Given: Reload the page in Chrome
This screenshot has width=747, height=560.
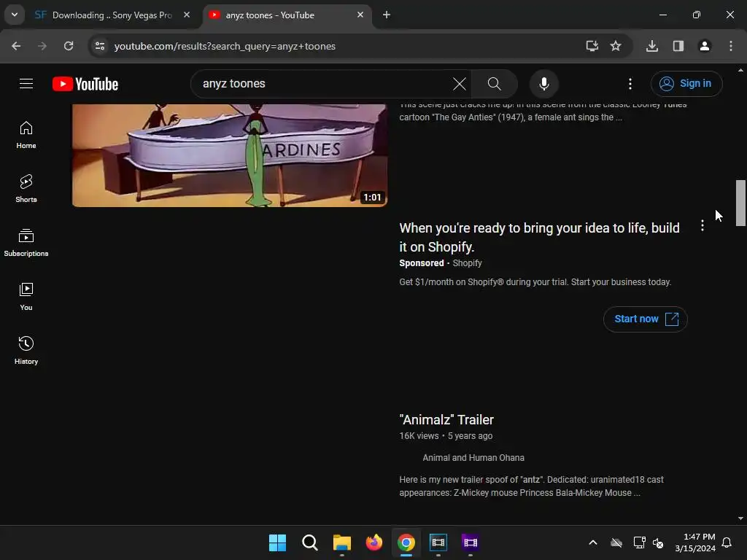Looking at the screenshot, I should click(x=69, y=46).
